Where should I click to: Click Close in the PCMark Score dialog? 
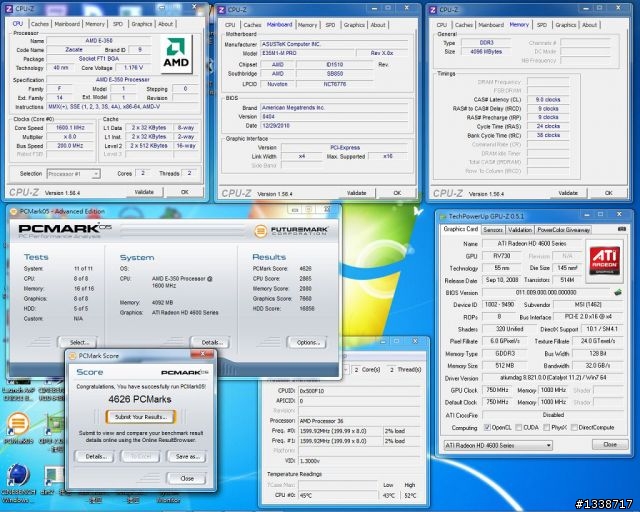point(187,478)
